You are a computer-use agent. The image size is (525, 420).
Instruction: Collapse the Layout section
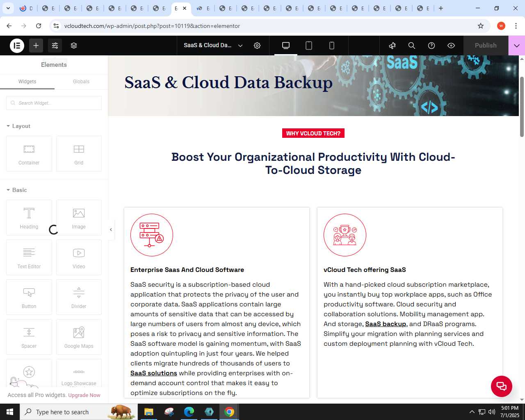coord(18,126)
